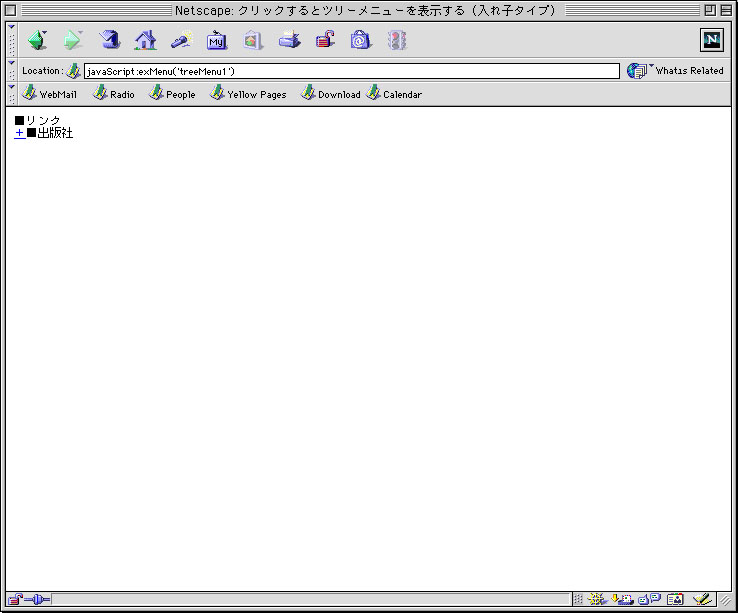Click the リンク heading text
Screen dimensions: 738x613
point(43,121)
